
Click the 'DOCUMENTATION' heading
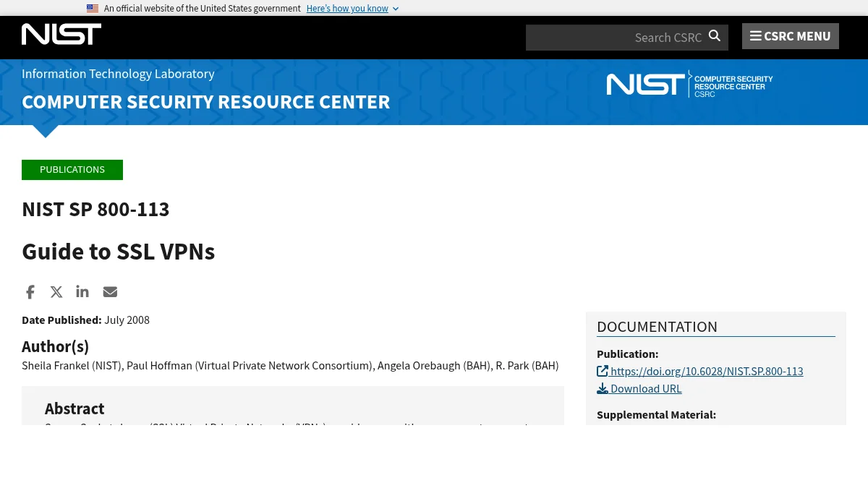coord(657,327)
